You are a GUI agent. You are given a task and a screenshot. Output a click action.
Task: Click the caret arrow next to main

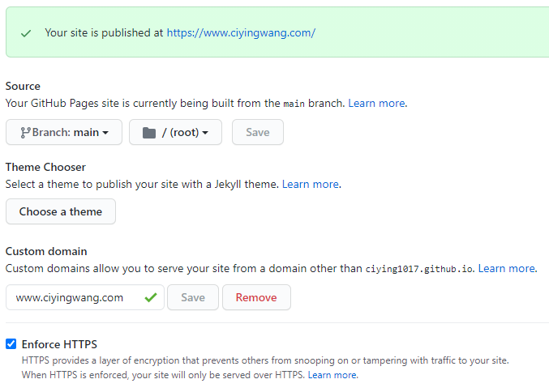(105, 133)
